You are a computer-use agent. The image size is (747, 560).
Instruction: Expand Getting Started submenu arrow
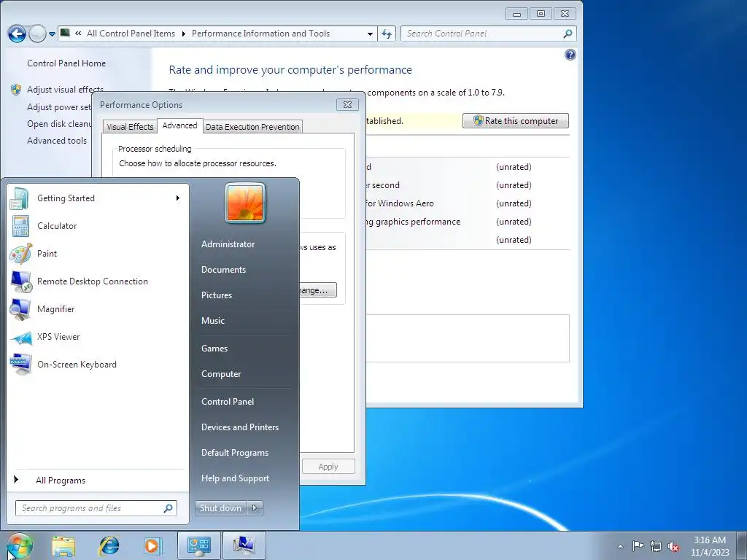click(178, 198)
